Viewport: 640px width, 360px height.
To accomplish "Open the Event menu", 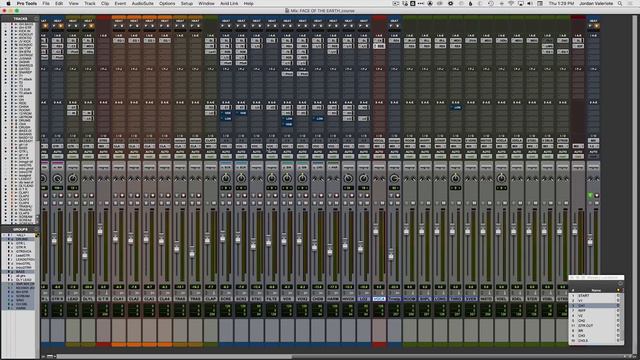I will 120,3.
